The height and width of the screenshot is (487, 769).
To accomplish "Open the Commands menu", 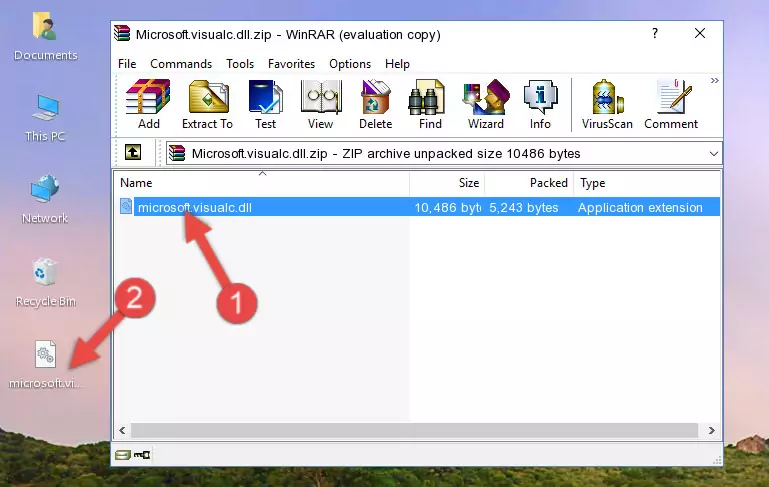I will pos(181,64).
